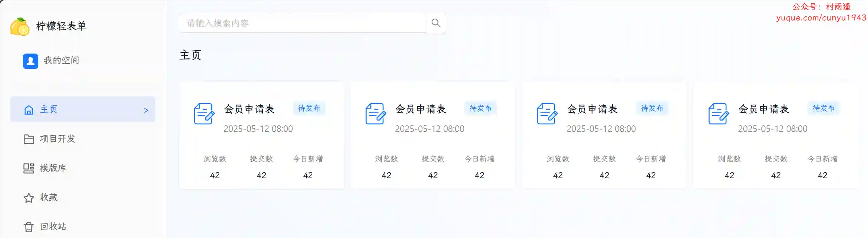Click the form edit icon on first card

[x=204, y=114]
